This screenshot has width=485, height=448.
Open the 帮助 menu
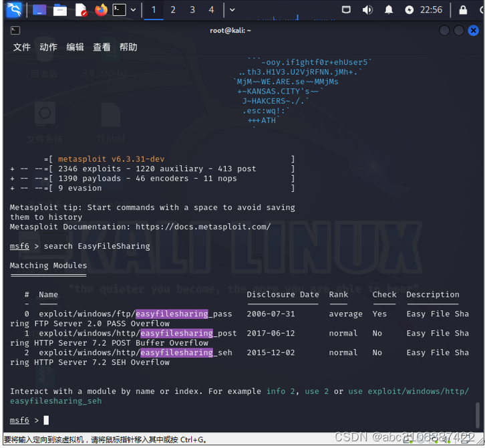128,47
